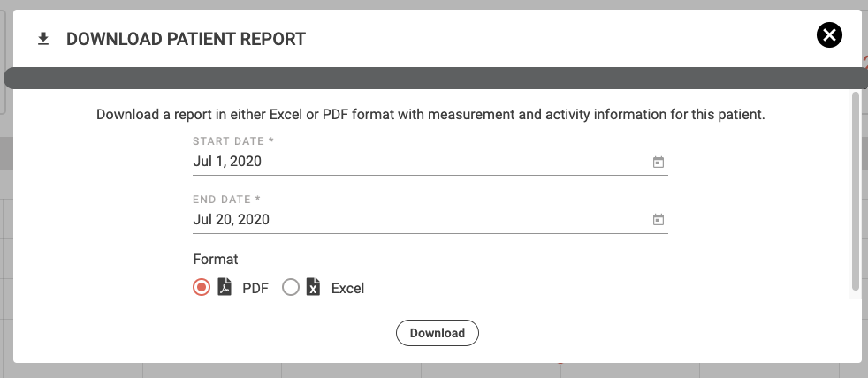Open the End Date calendar picker icon

coord(658,220)
